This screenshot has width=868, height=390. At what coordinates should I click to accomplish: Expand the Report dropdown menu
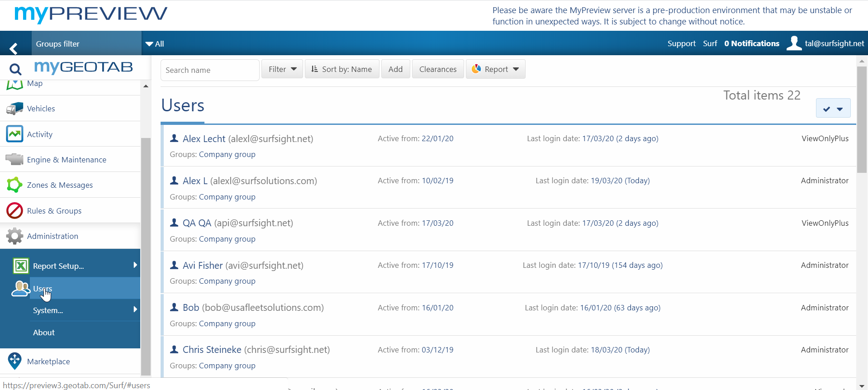(x=495, y=69)
